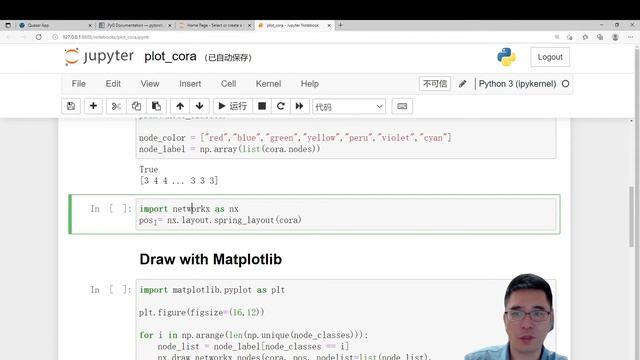Click the Draw with Matplotlib heading
The height and width of the screenshot is (360, 640).
pos(211,259)
